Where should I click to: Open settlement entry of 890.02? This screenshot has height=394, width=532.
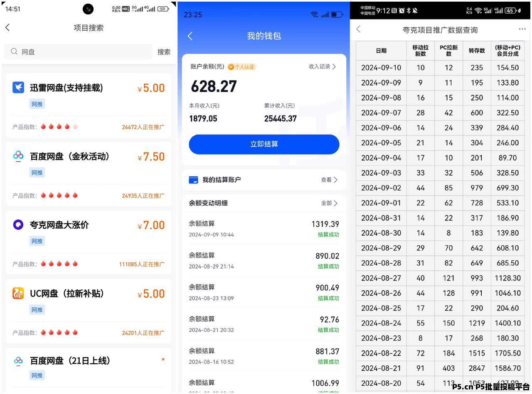(x=264, y=261)
